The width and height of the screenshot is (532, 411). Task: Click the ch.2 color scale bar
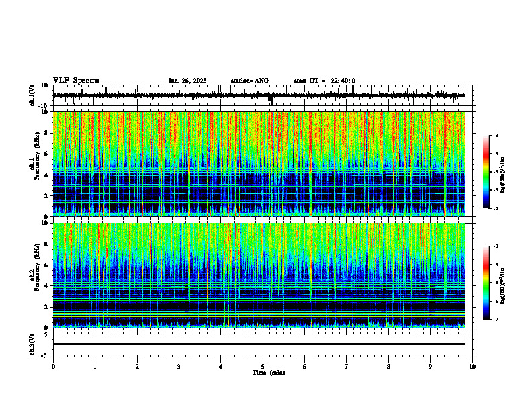point(486,283)
